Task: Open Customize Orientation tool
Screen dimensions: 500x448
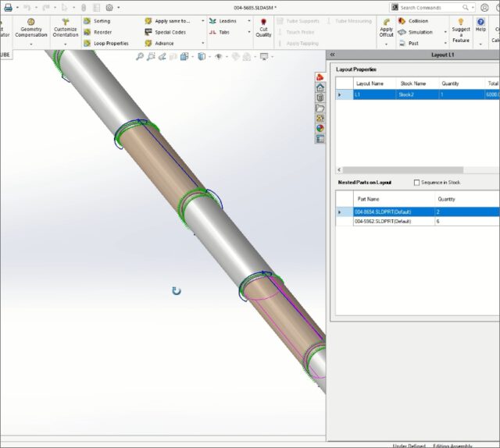Action: pyautogui.click(x=66, y=28)
